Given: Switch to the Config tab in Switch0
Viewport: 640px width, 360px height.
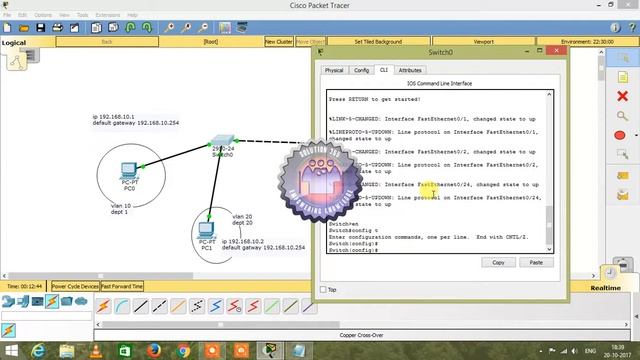Looking at the screenshot, I should click(x=361, y=70).
